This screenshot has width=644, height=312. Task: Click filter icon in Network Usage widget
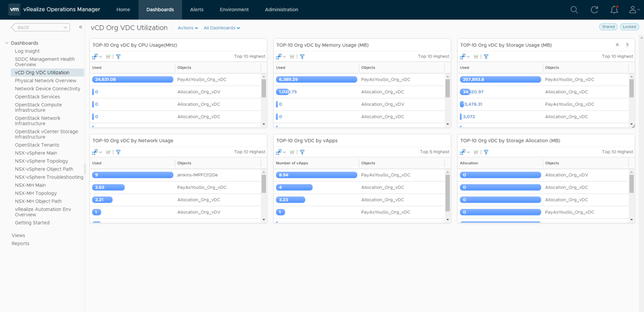pos(118,152)
